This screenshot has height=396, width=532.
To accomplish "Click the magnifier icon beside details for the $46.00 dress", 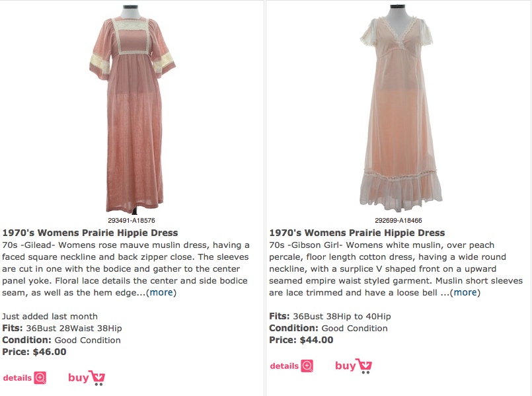I will [40, 377].
